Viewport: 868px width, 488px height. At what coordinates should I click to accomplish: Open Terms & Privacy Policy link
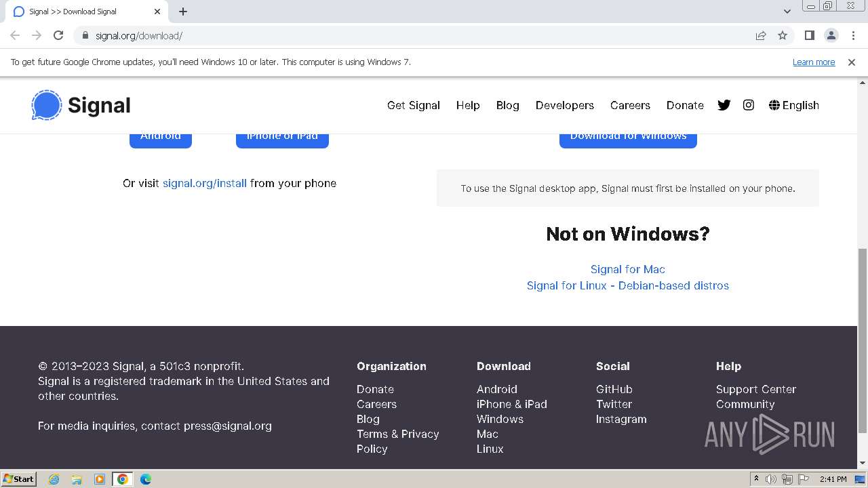pos(398,441)
